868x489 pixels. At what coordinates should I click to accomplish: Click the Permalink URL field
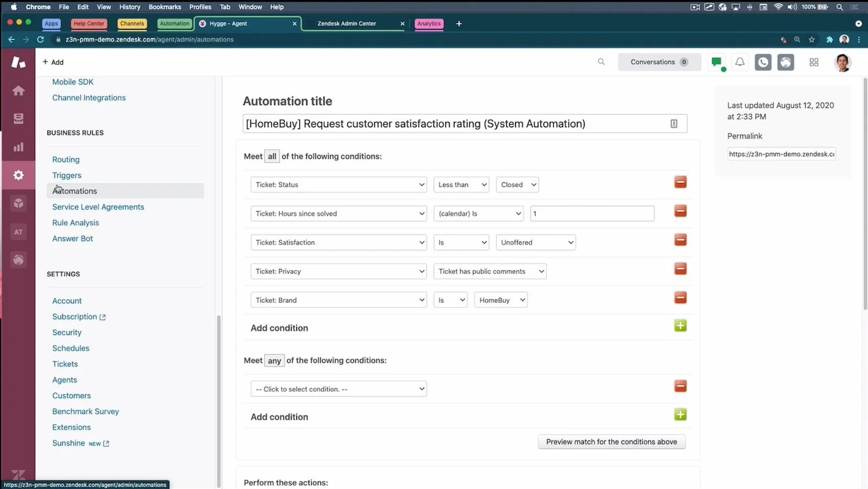(781, 154)
